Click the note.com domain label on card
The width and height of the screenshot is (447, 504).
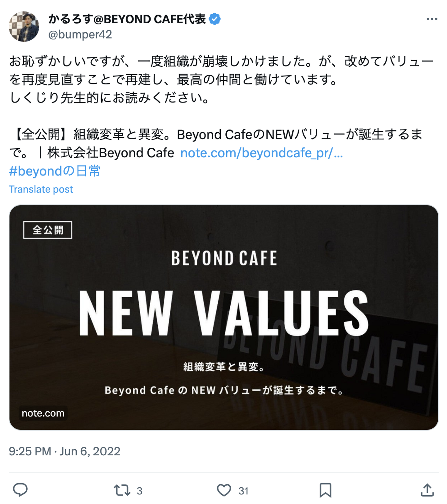pyautogui.click(x=43, y=413)
